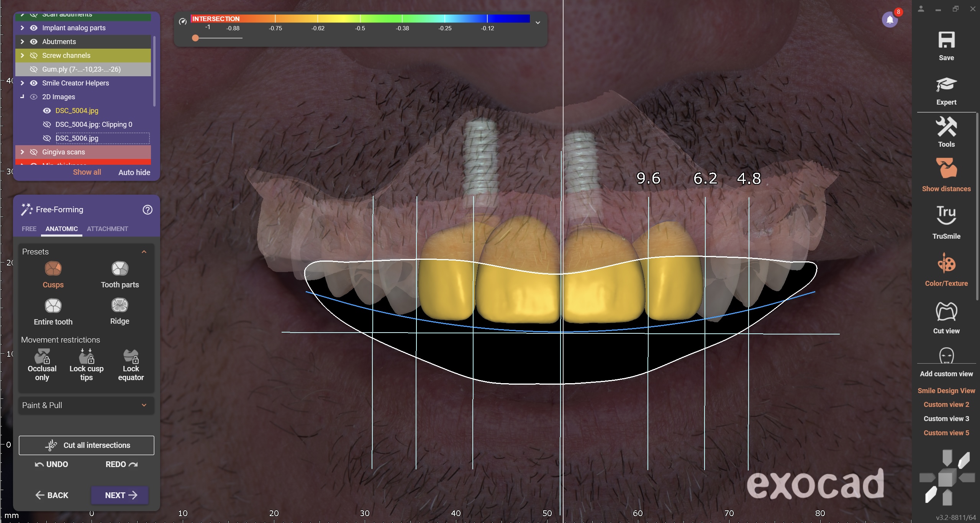The height and width of the screenshot is (523, 980).
Task: Open Color/Texture palette icon
Action: click(x=946, y=264)
